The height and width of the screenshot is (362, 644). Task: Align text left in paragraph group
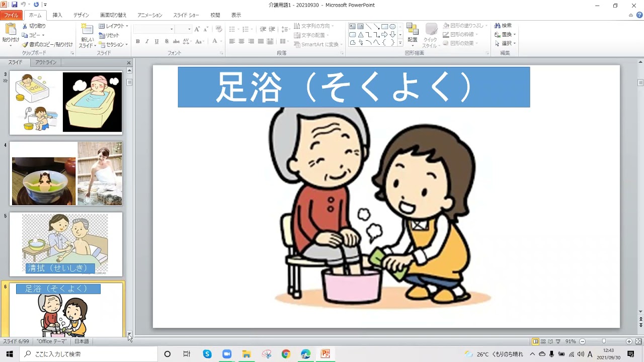coord(232,41)
